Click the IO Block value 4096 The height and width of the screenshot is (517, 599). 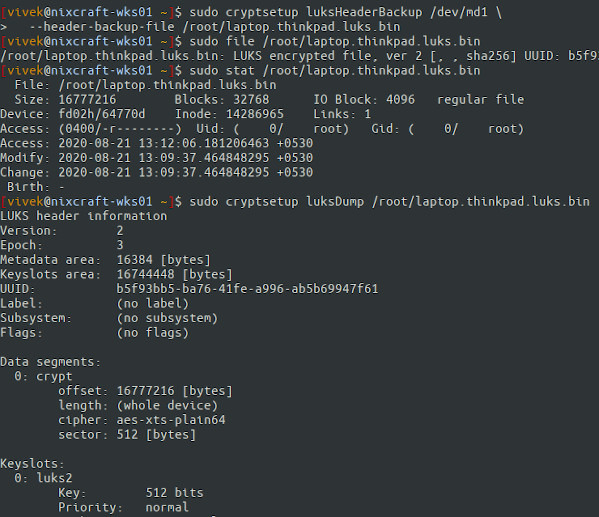pos(401,99)
